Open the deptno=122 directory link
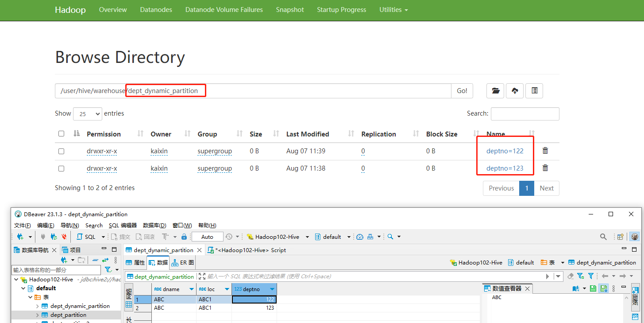Viewport: 644px width, 323px height. (x=505, y=151)
